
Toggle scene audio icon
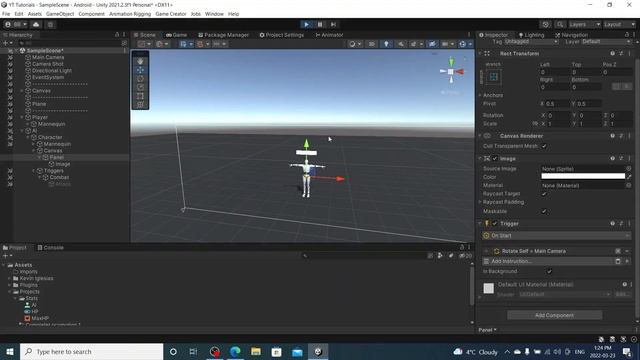point(401,44)
